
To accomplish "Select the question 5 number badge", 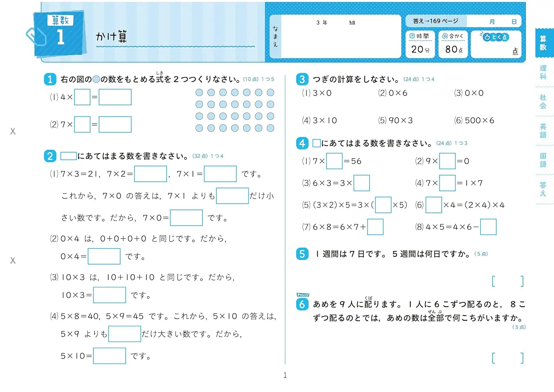I will point(302,254).
